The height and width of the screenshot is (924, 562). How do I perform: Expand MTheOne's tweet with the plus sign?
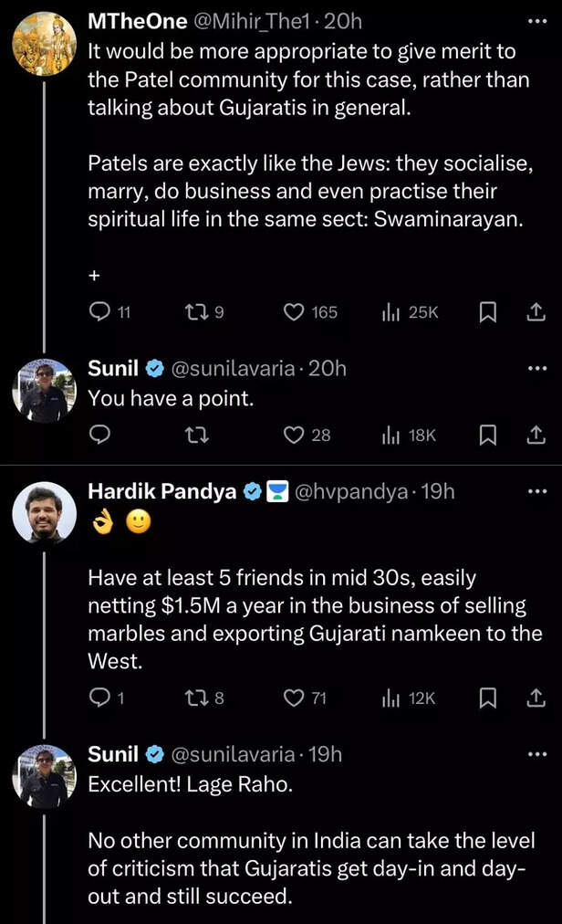[93, 274]
